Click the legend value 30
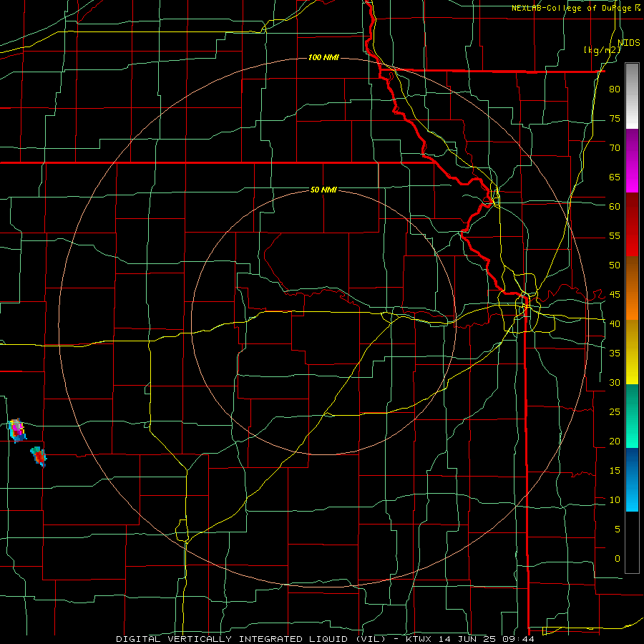The image size is (644, 644). 615,382
